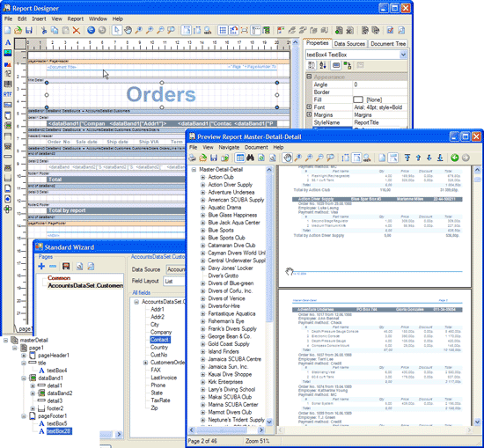
Task: Click the Next Page down arrow in Preview
Action: [429, 158]
